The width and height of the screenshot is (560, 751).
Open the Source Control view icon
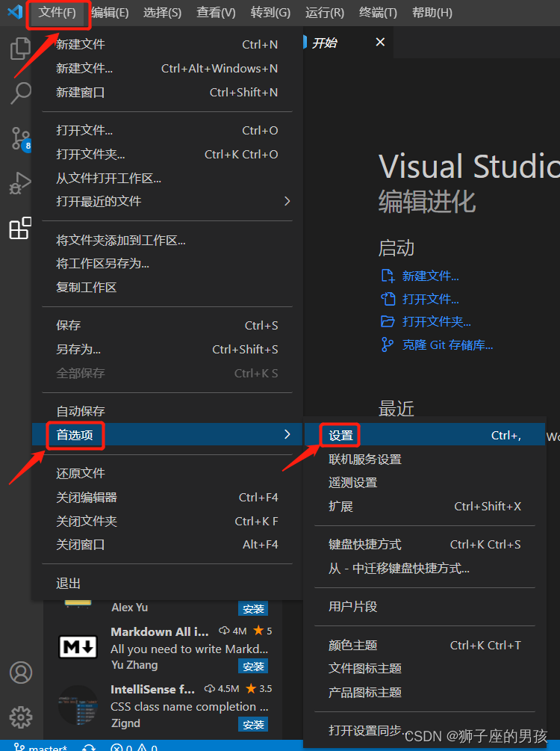click(21, 139)
